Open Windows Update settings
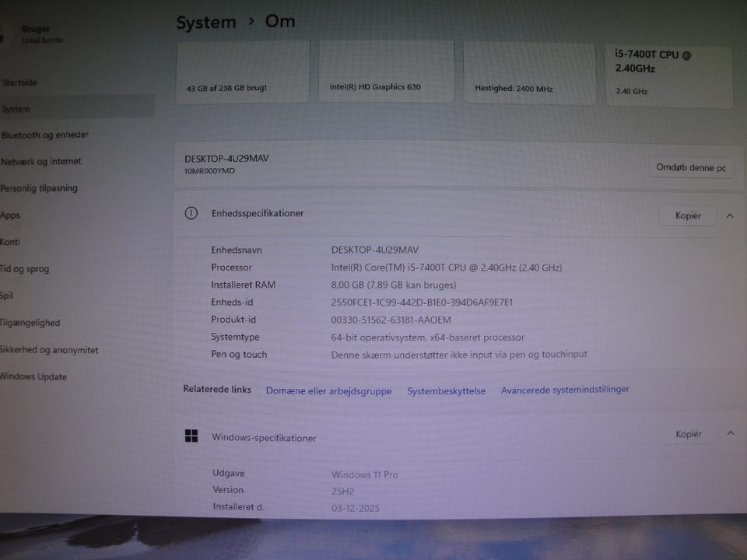 click(x=33, y=376)
